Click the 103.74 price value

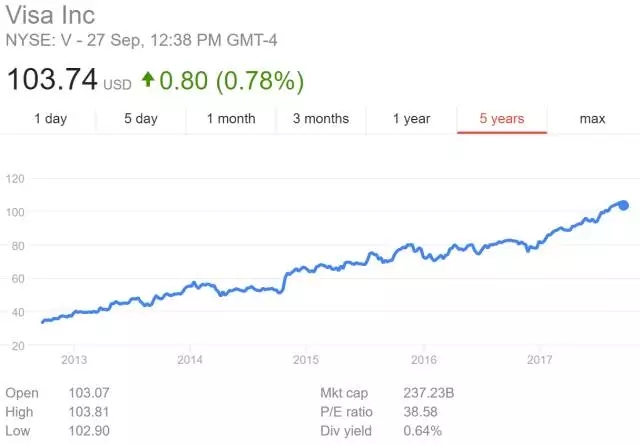52,79
